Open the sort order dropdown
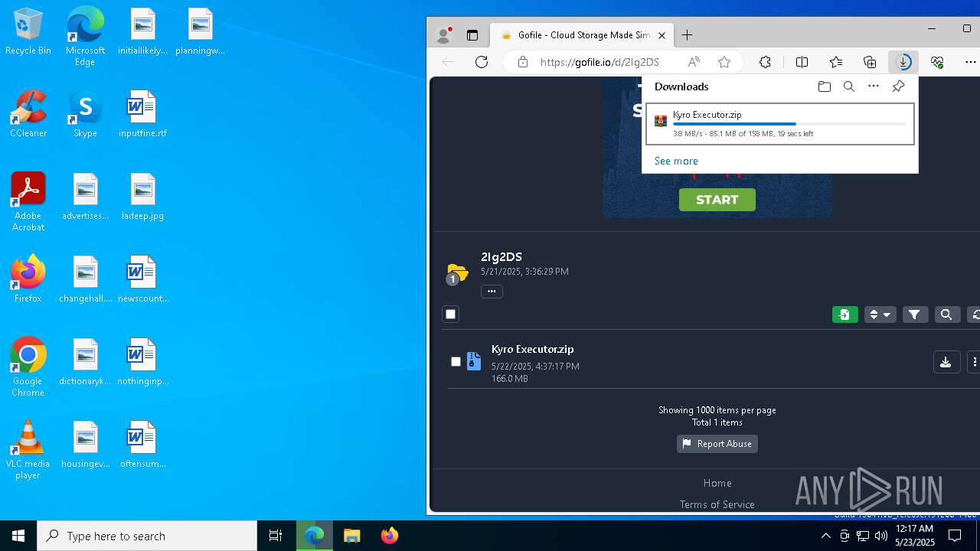The width and height of the screenshot is (980, 551). click(x=880, y=315)
